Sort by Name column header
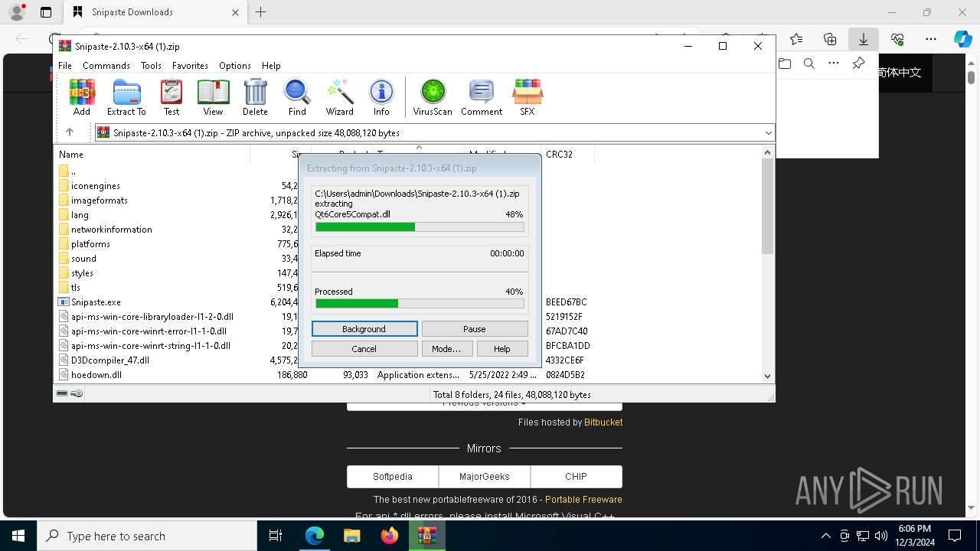This screenshot has height=551, width=980. pyautogui.click(x=153, y=155)
